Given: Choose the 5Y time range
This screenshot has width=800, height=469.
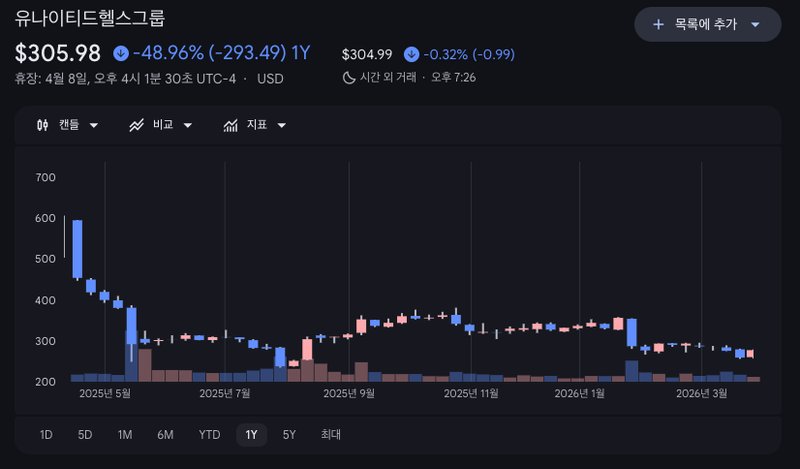Looking at the screenshot, I should click(x=289, y=435).
